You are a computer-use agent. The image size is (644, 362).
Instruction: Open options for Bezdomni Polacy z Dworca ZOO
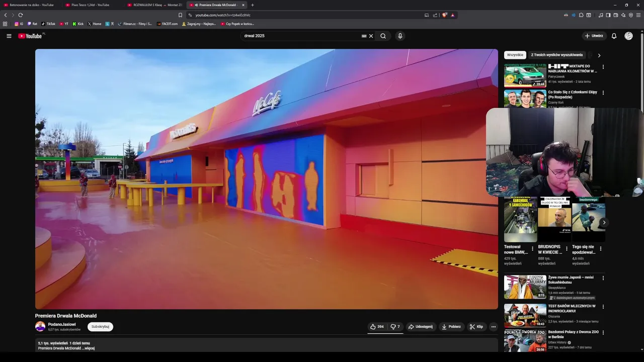pos(603,333)
